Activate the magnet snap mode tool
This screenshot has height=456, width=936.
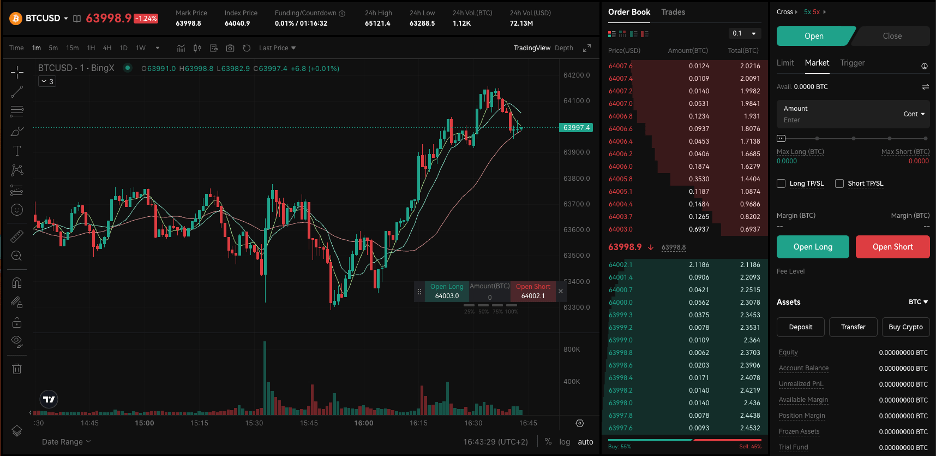click(x=17, y=283)
